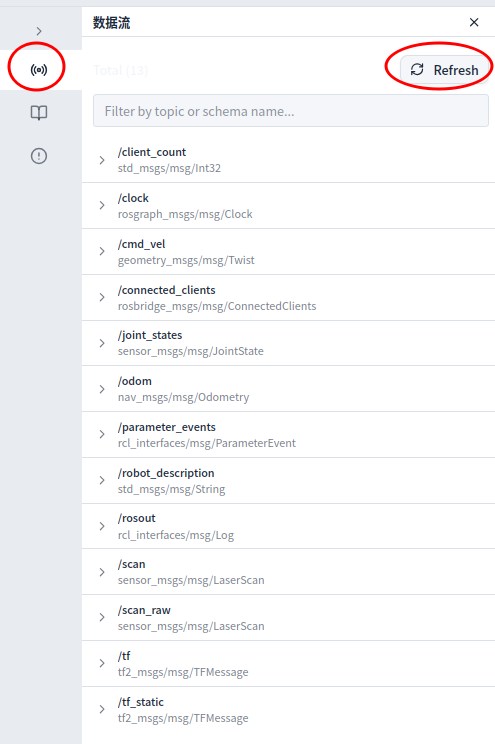Select the /tf TFMessage topic
The width and height of the screenshot is (495, 744).
[289, 664]
